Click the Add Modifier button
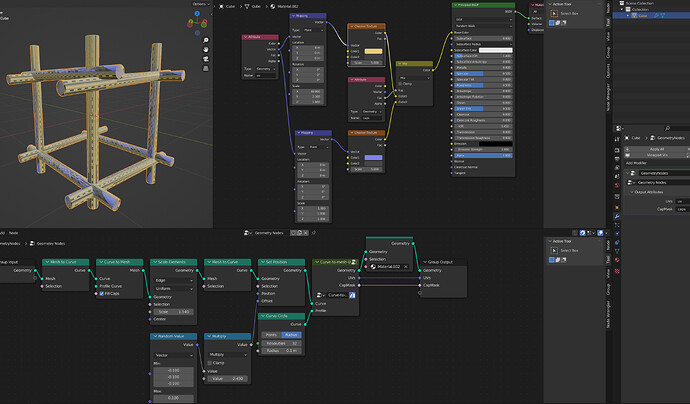Screen dimensions: 690x404 (636, 163)
